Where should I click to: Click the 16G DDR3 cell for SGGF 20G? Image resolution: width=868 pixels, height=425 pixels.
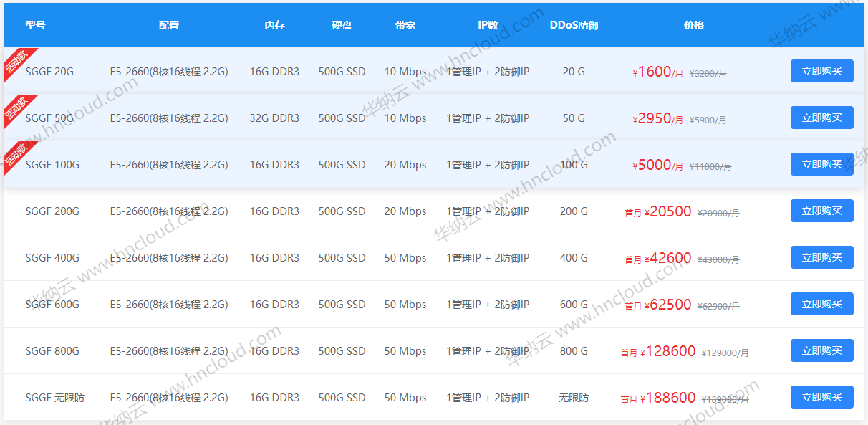(x=274, y=72)
